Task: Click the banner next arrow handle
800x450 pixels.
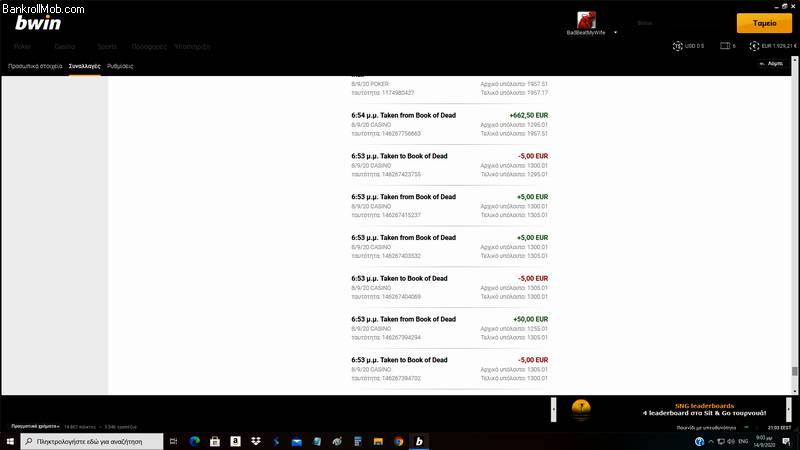Action: [x=789, y=410]
